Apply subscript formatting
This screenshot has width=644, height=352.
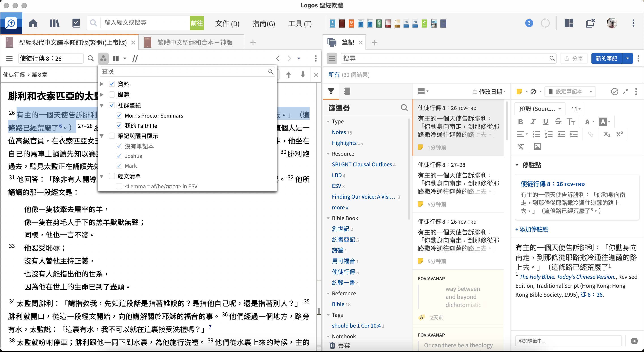click(x=607, y=134)
